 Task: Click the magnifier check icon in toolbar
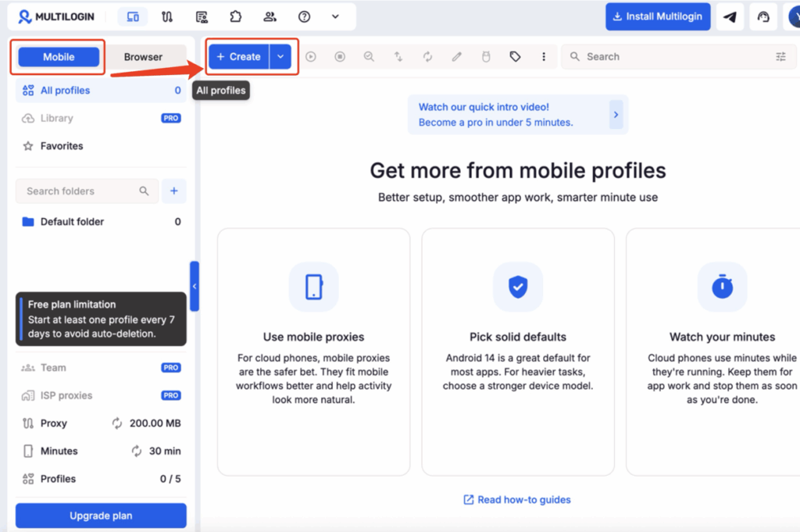click(x=369, y=56)
